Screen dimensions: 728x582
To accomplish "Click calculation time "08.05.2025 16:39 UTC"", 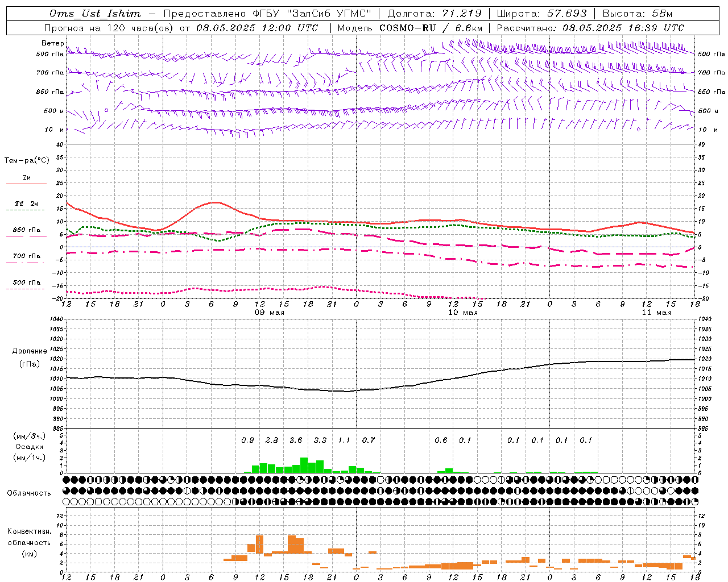I will pos(623,28).
